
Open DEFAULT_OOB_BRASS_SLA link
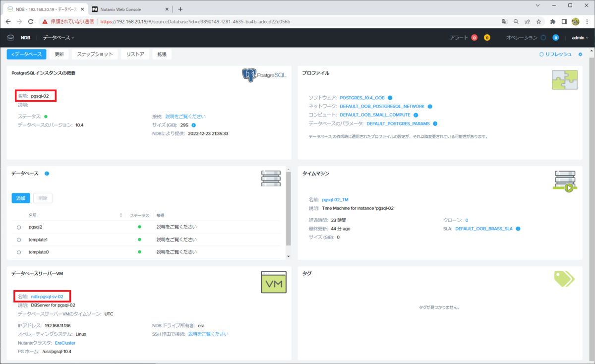coord(484,229)
